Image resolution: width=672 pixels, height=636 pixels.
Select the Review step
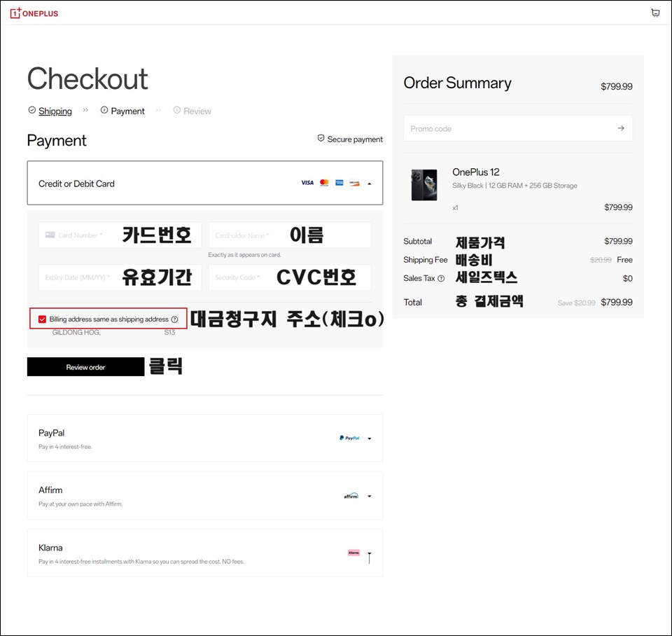pos(197,111)
